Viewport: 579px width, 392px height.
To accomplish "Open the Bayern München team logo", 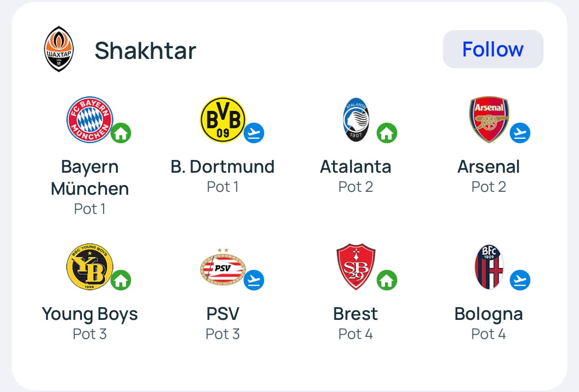I will click(89, 120).
